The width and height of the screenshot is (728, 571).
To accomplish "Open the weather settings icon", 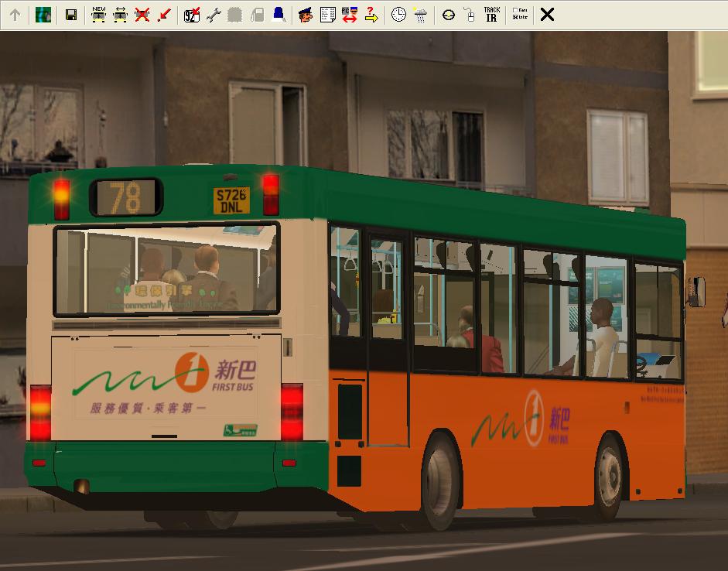I will pyautogui.click(x=420, y=15).
